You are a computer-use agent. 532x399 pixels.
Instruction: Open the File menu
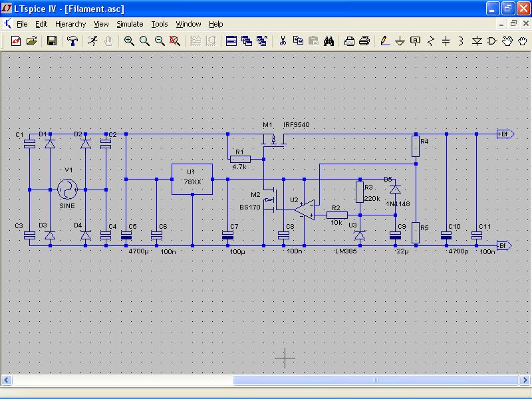pyautogui.click(x=22, y=24)
